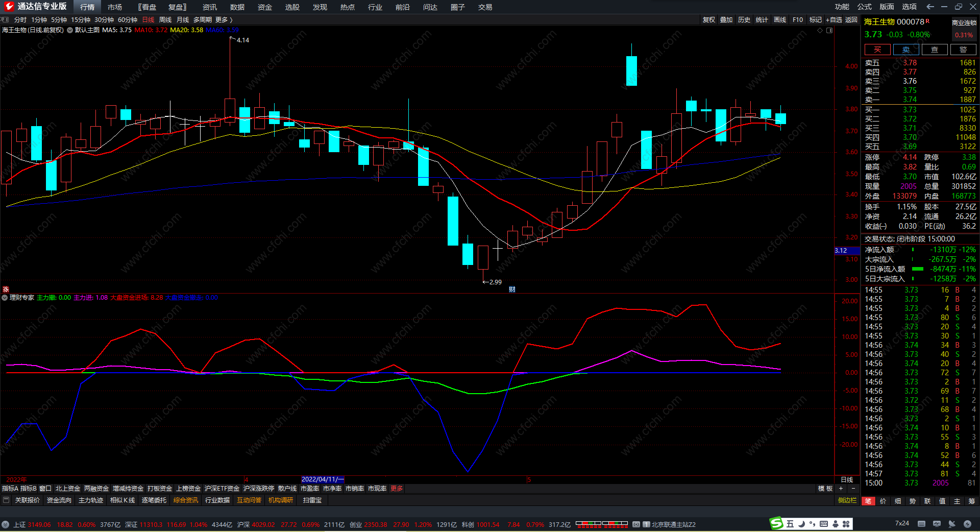
Task: Open the 资讯 tab
Action: tap(210, 7)
